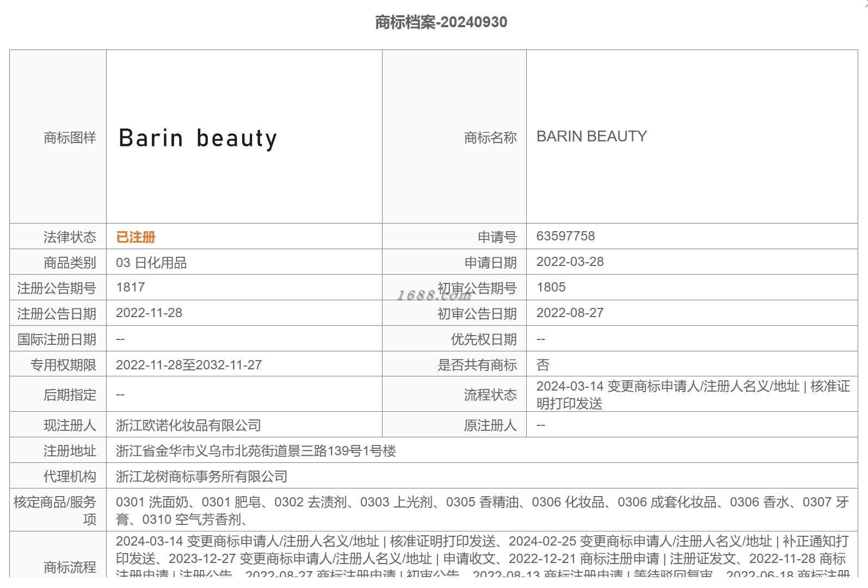Click the 优先权日期 label
Screen dimensions: 868x588
(x=484, y=339)
